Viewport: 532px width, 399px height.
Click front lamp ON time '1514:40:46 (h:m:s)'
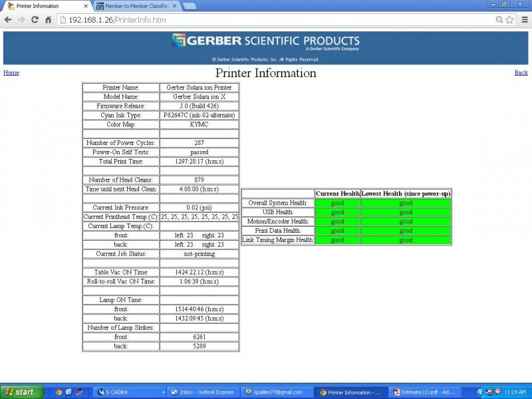point(199,309)
